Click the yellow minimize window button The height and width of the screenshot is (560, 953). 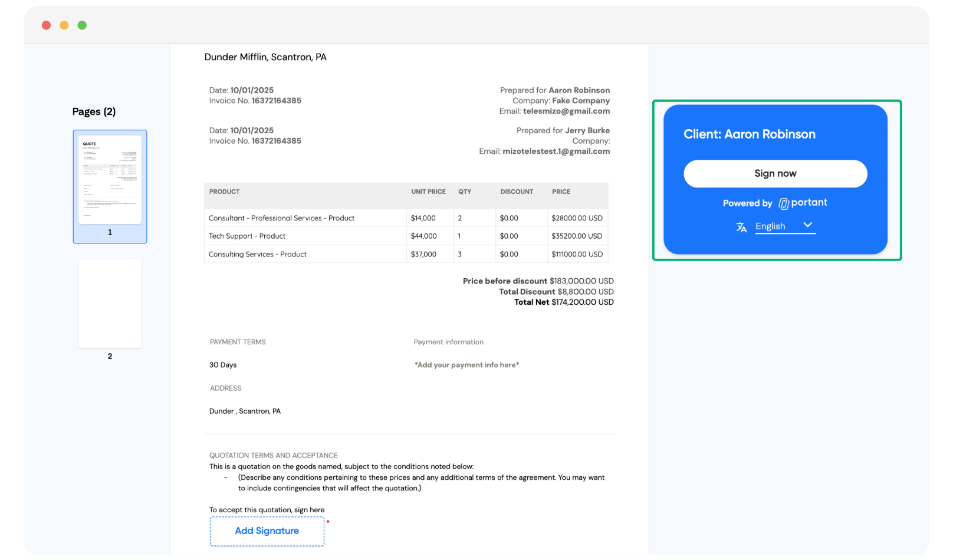(64, 25)
